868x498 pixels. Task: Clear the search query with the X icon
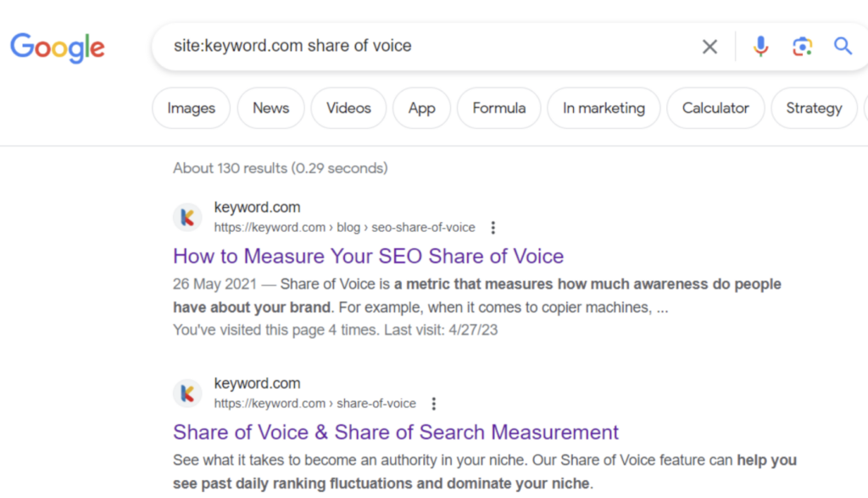coord(709,47)
